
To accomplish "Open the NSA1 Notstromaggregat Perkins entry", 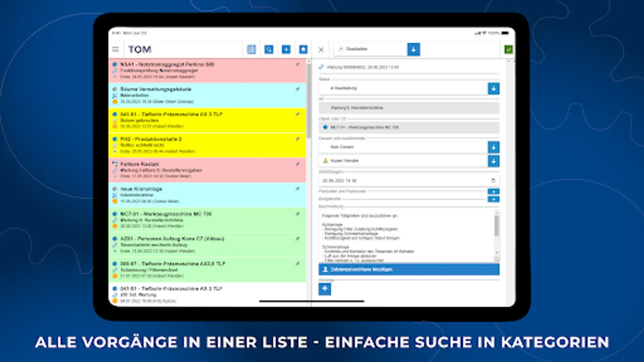I will (x=207, y=70).
